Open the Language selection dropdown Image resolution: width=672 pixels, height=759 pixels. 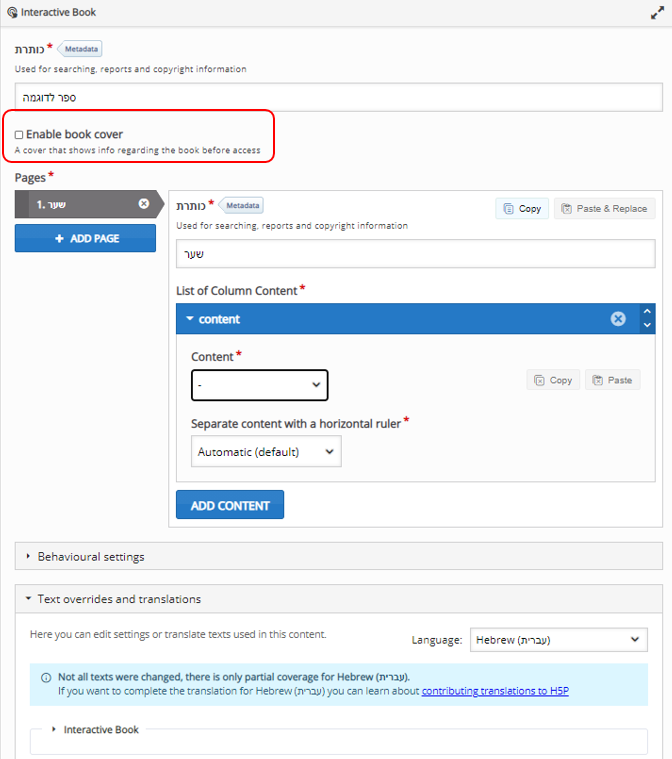(x=558, y=640)
